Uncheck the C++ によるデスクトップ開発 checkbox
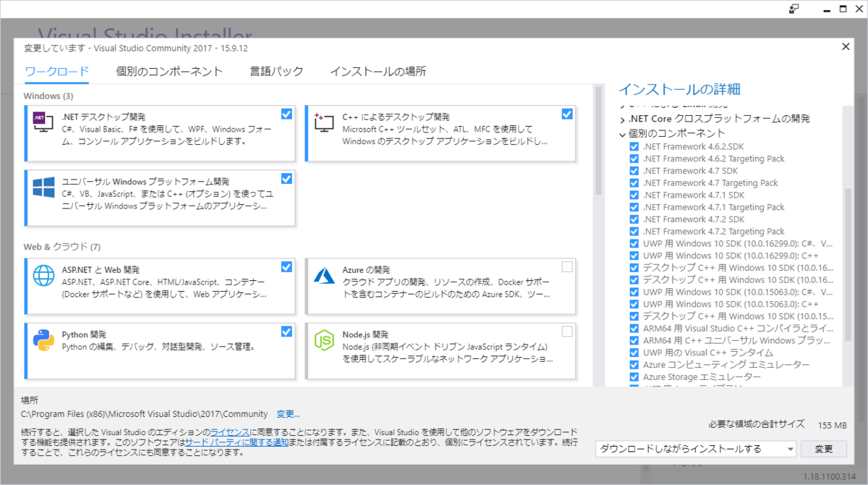868x485 pixels. point(566,114)
